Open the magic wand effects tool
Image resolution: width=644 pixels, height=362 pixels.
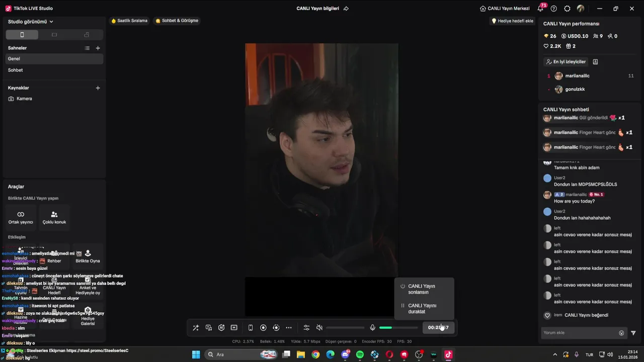pyautogui.click(x=196, y=328)
